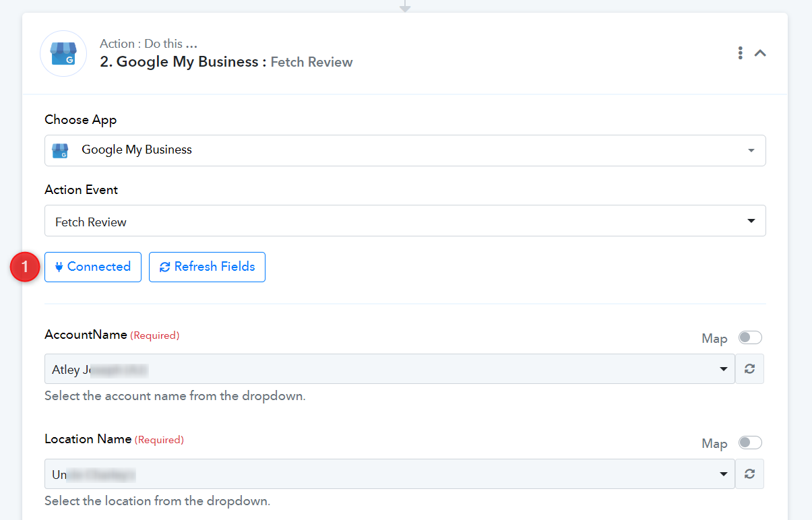This screenshot has height=520, width=812.
Task: Click the Refresh Fields button
Action: tap(207, 267)
